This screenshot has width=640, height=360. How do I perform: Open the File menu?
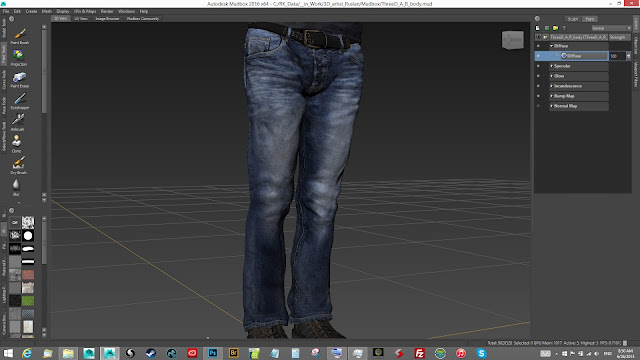[x=6, y=11]
